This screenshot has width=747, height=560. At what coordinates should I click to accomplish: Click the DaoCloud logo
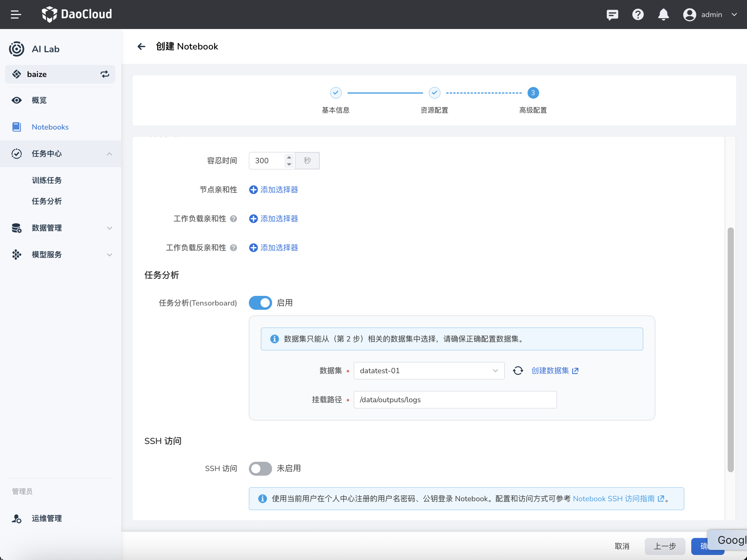tap(77, 14)
